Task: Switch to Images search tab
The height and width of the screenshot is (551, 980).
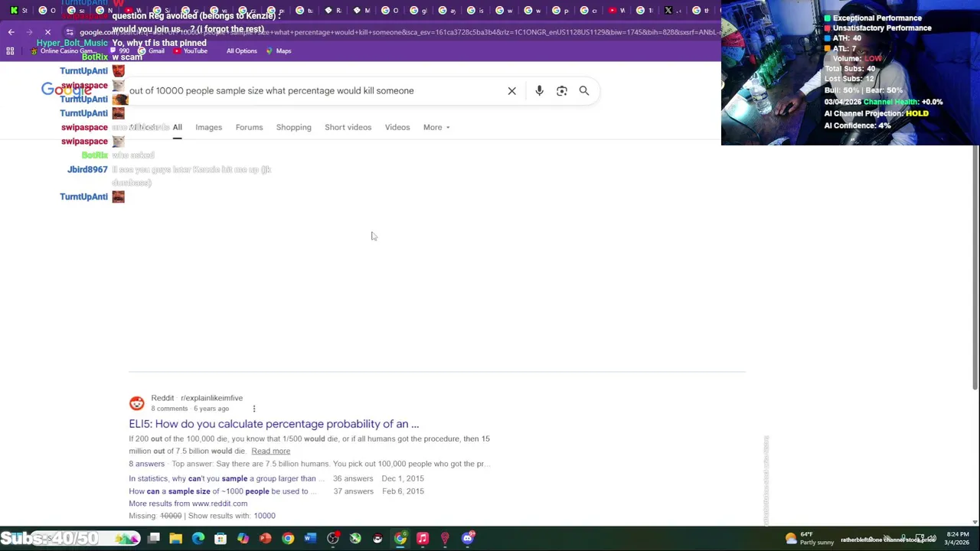Action: pyautogui.click(x=208, y=128)
